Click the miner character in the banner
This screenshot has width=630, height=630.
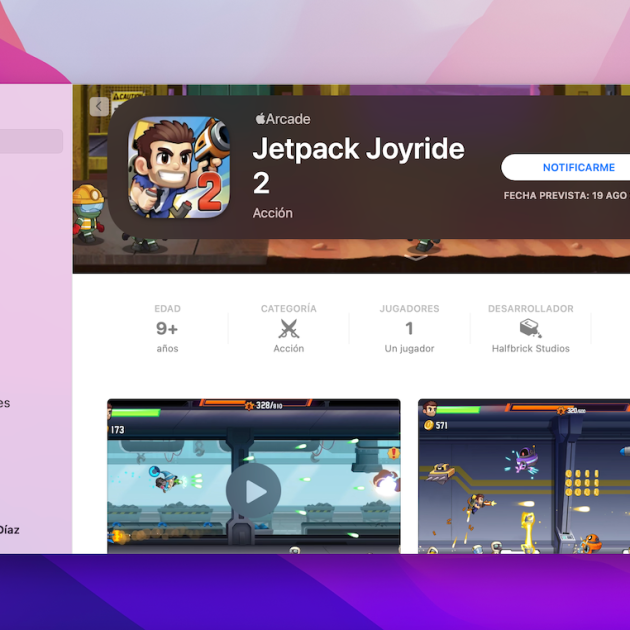(88, 210)
